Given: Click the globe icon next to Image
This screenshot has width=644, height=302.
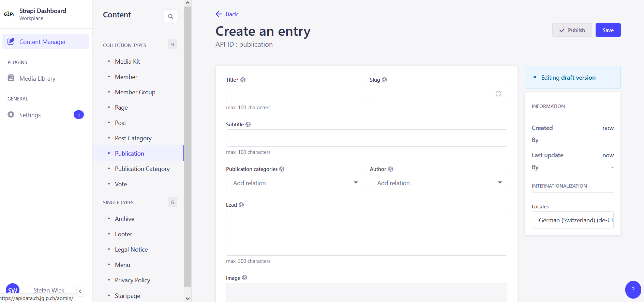Looking at the screenshot, I should (x=244, y=278).
